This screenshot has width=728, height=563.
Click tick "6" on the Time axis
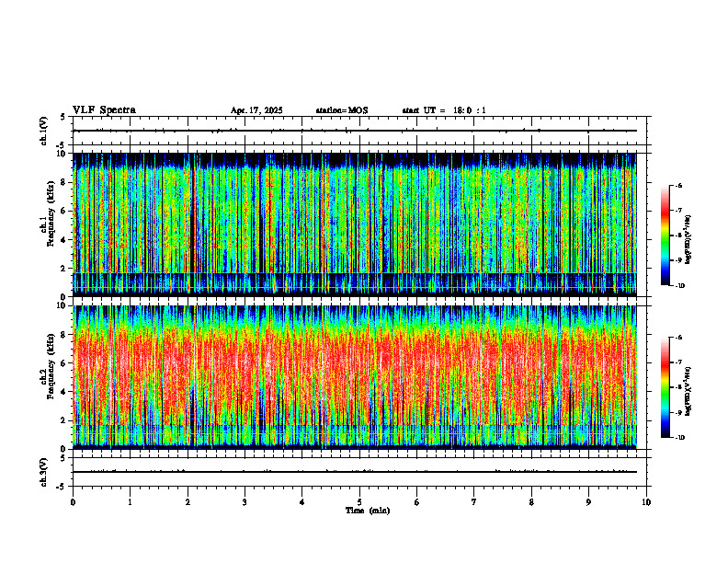click(417, 502)
